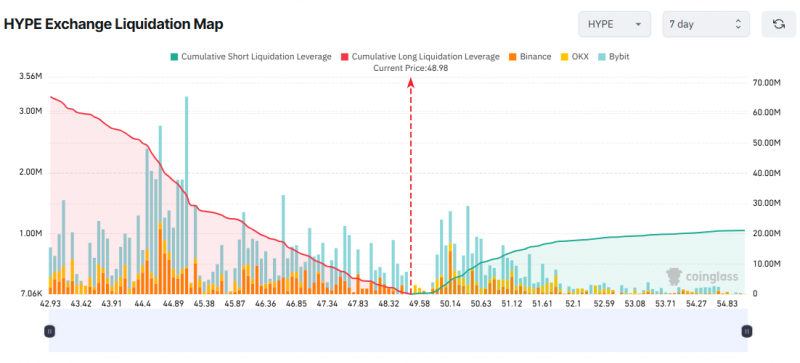Toggle Cumulative Short Liquidation Leverage legend
This screenshot has height=363, width=800.
[251, 57]
